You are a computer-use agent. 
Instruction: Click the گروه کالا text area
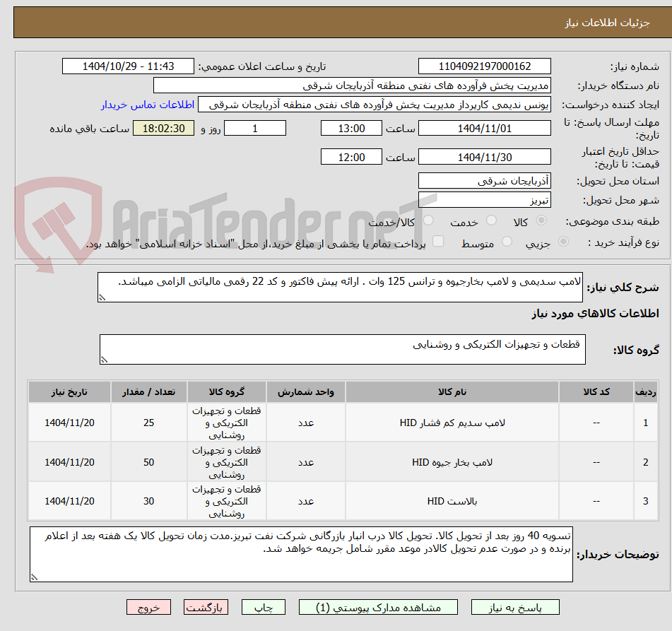click(343, 349)
